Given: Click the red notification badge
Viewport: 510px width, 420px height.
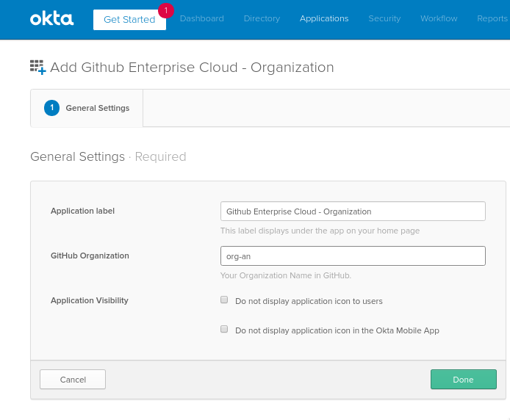Looking at the screenshot, I should click(166, 10).
